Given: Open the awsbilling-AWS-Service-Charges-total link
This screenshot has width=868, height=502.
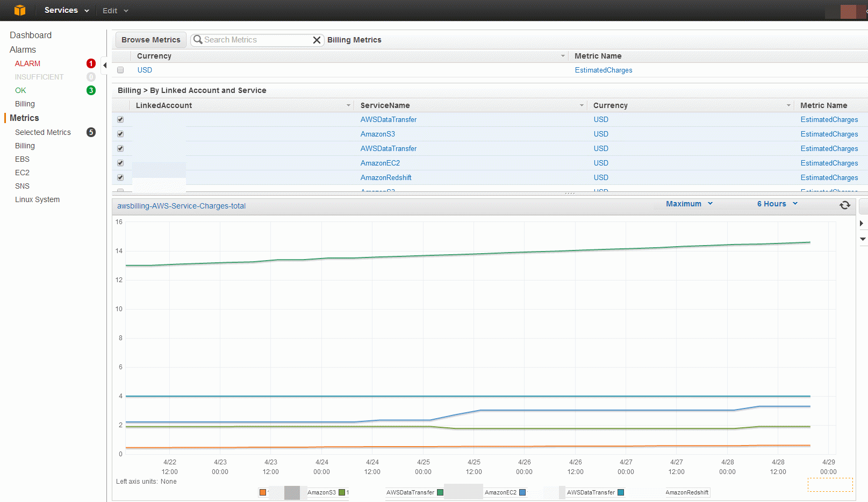Looking at the screenshot, I should click(181, 206).
